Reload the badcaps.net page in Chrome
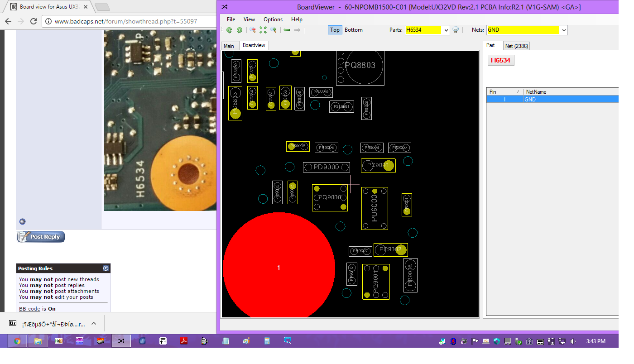The height and width of the screenshot is (364, 634). pos(34,21)
